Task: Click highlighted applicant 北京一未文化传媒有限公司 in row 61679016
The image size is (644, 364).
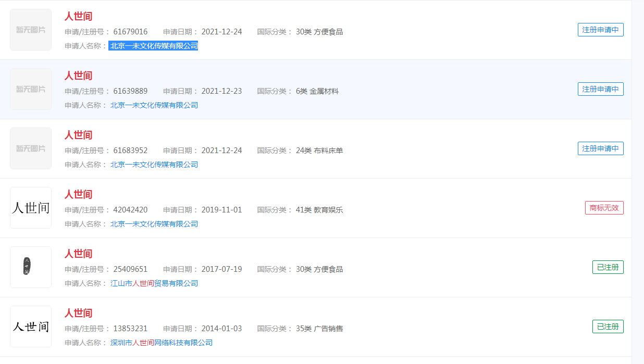Action: (x=154, y=46)
